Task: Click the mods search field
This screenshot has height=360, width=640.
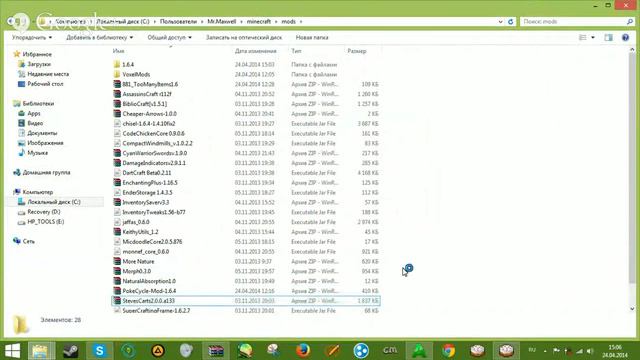Action: (x=577, y=22)
